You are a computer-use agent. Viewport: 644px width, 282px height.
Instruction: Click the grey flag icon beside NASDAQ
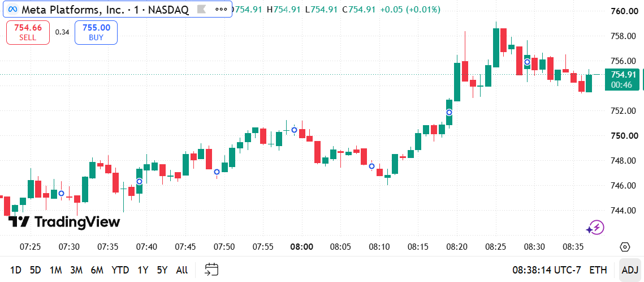pyautogui.click(x=201, y=9)
